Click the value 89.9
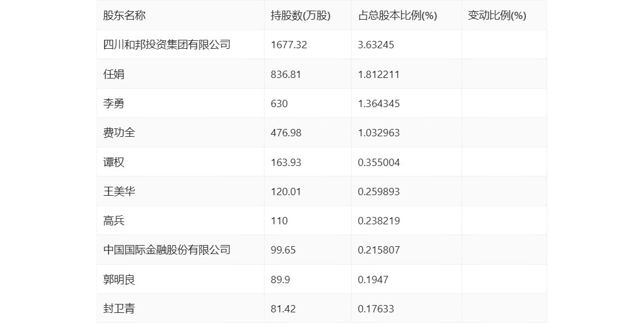 click(x=280, y=279)
